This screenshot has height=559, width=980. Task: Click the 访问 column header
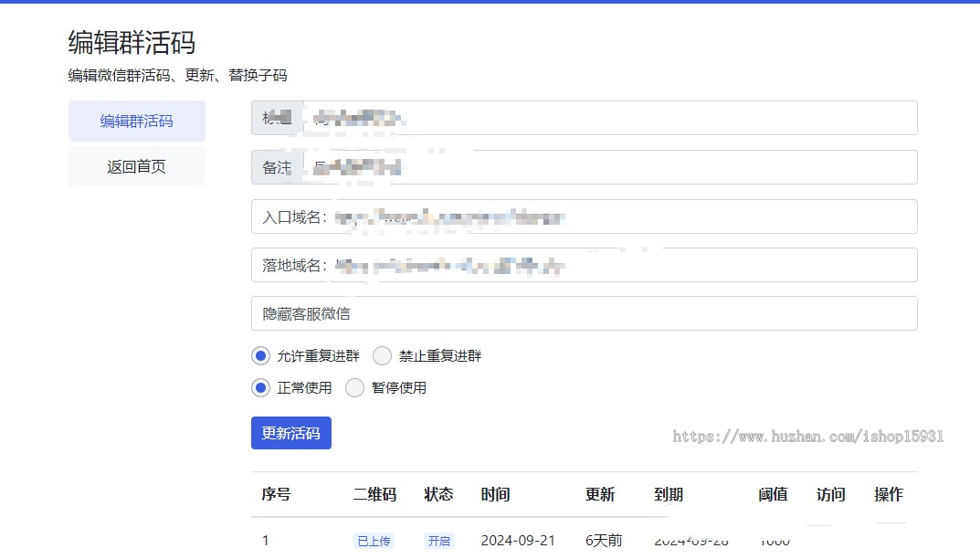click(830, 494)
